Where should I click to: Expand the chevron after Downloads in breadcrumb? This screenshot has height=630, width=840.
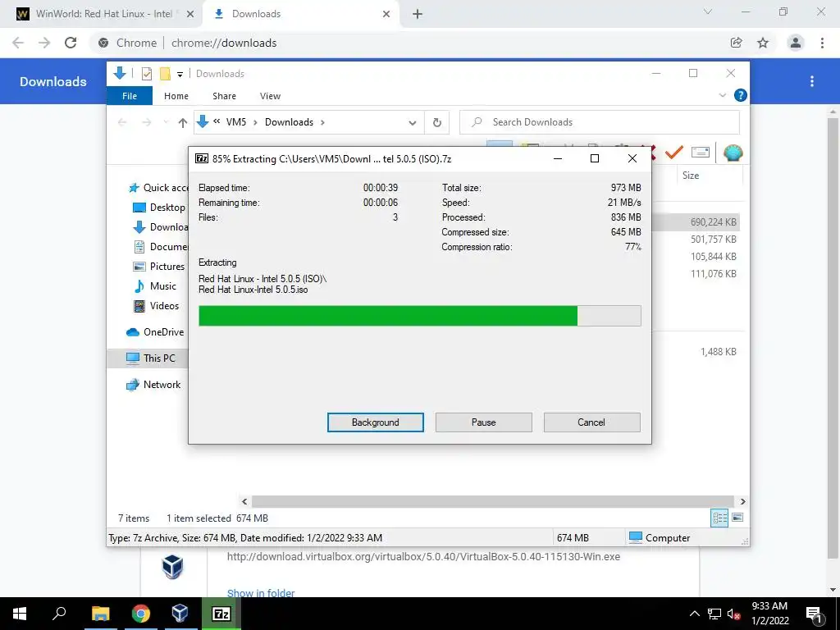[322, 122]
